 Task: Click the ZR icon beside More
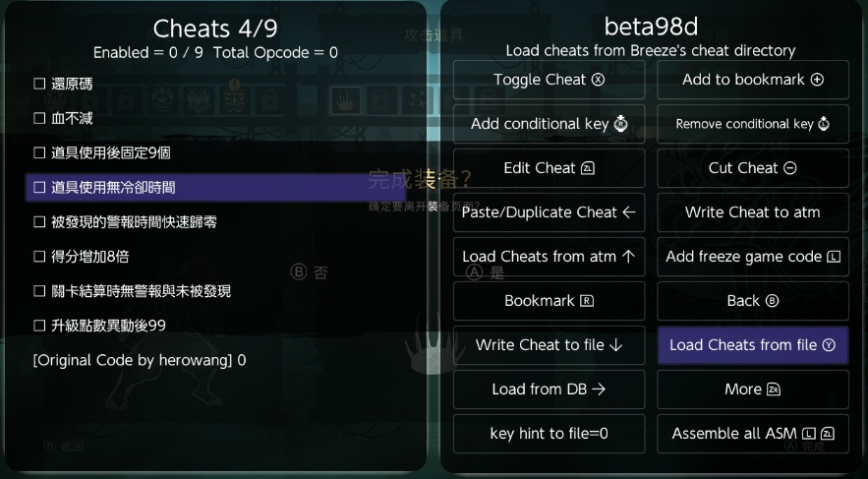(x=773, y=389)
